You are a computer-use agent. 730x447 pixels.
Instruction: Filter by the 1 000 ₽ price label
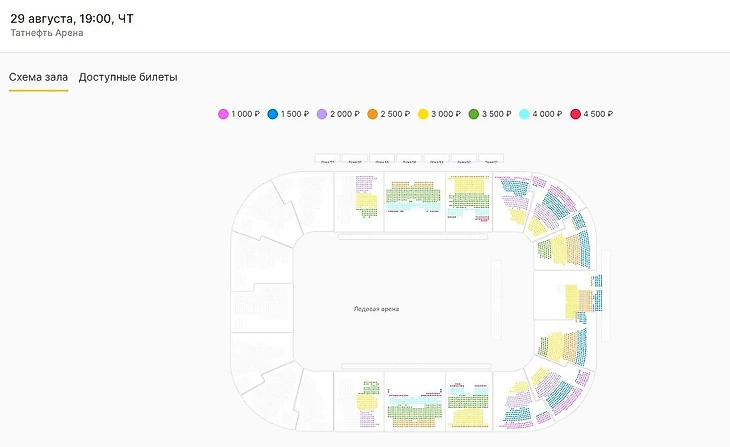click(x=246, y=114)
